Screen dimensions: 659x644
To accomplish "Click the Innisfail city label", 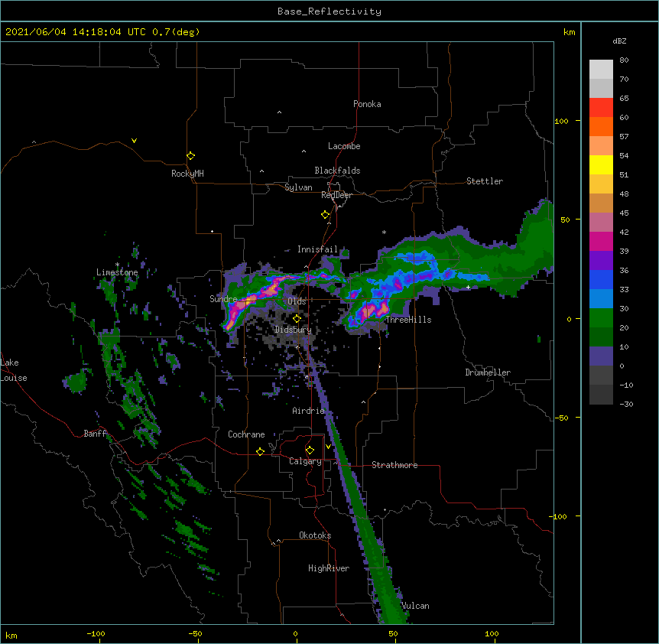I will [317, 249].
